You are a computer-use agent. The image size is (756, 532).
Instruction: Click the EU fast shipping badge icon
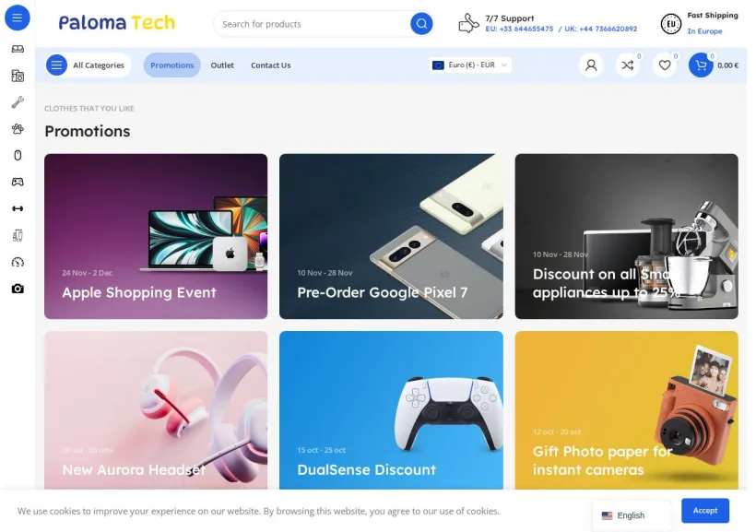670,24
